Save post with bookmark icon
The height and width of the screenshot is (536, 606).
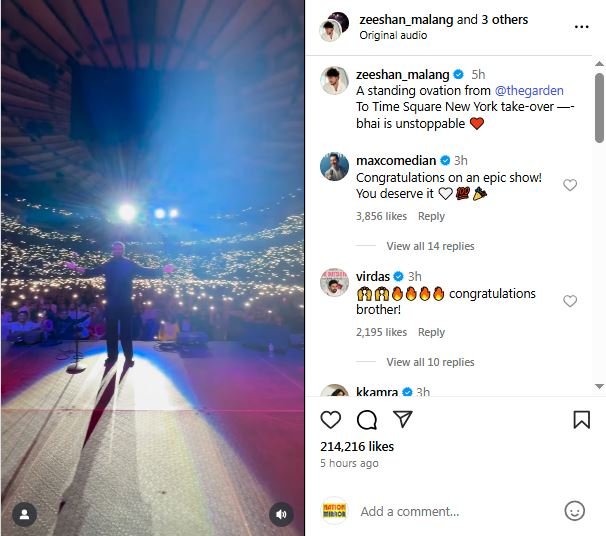click(x=581, y=420)
